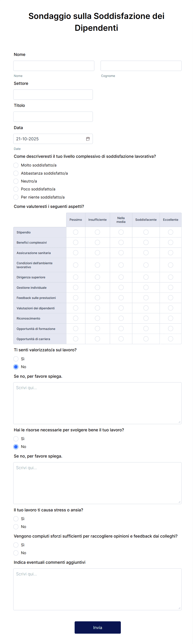Click the Invia submit button
This screenshot has width=193, height=644.
98,628
